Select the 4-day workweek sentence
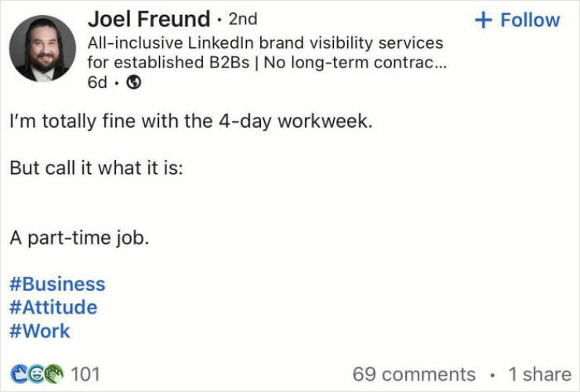The image size is (580, 392). pos(191,122)
